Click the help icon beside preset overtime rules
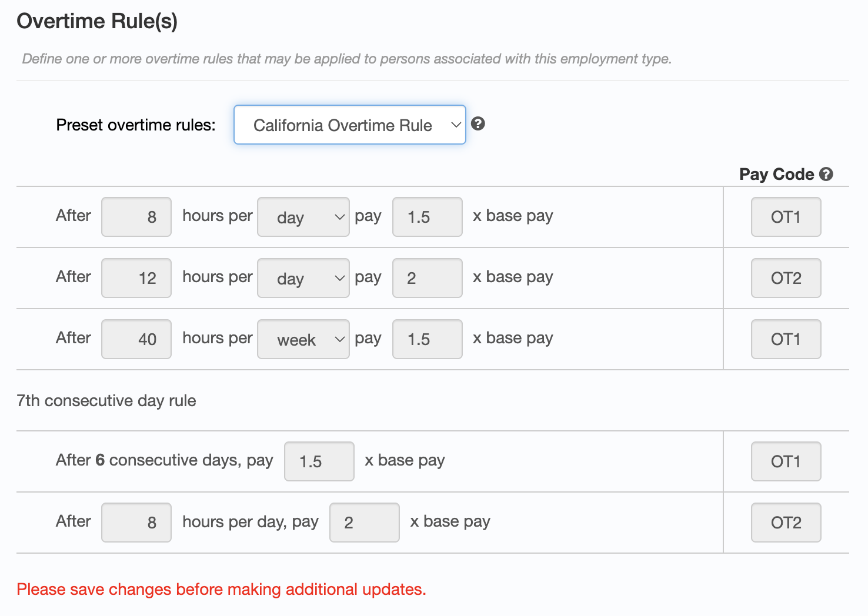Image resolution: width=868 pixels, height=616 pixels. (478, 124)
